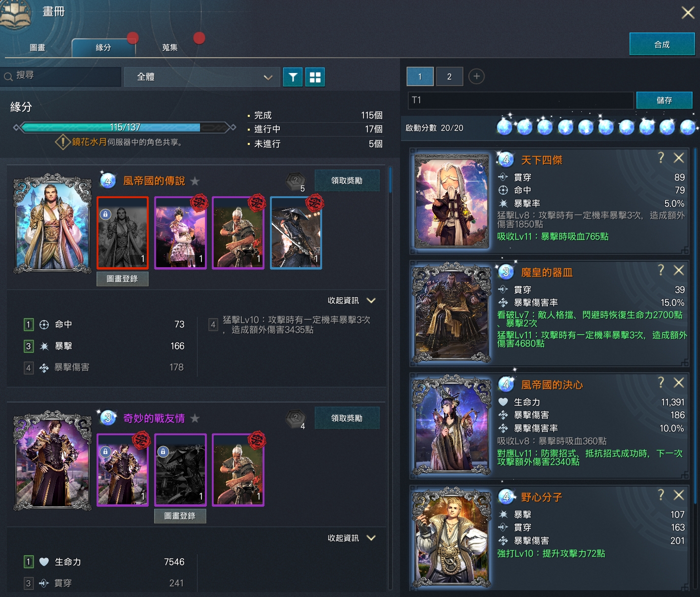Click the locked first card in 風帝國的傳說

(x=123, y=233)
